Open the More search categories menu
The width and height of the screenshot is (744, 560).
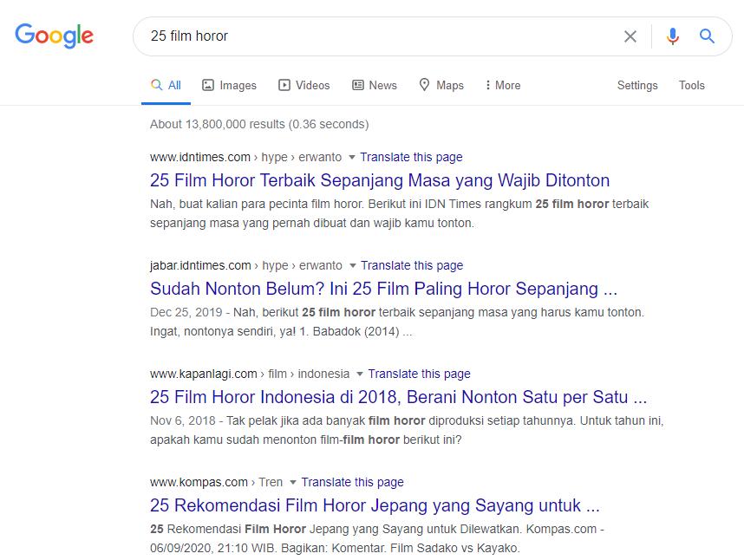pyautogui.click(x=503, y=85)
